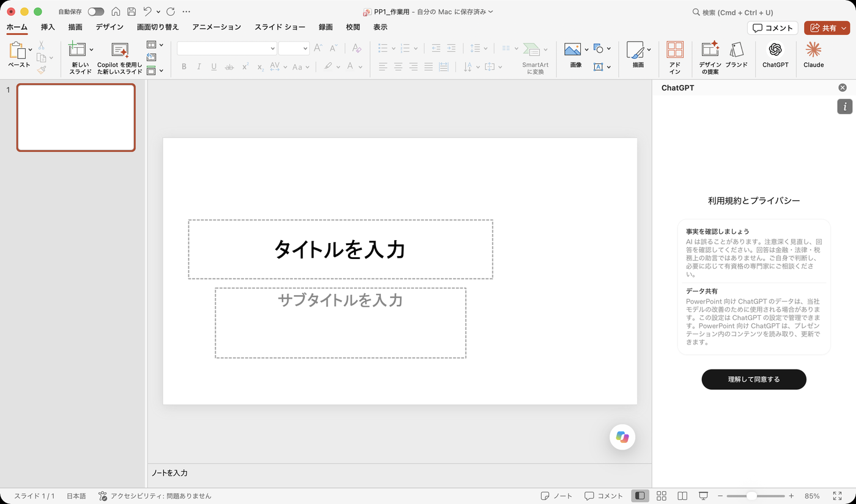856x504 pixels.
Task: Click the language indicator 日本語 in status bar
Action: (76, 496)
